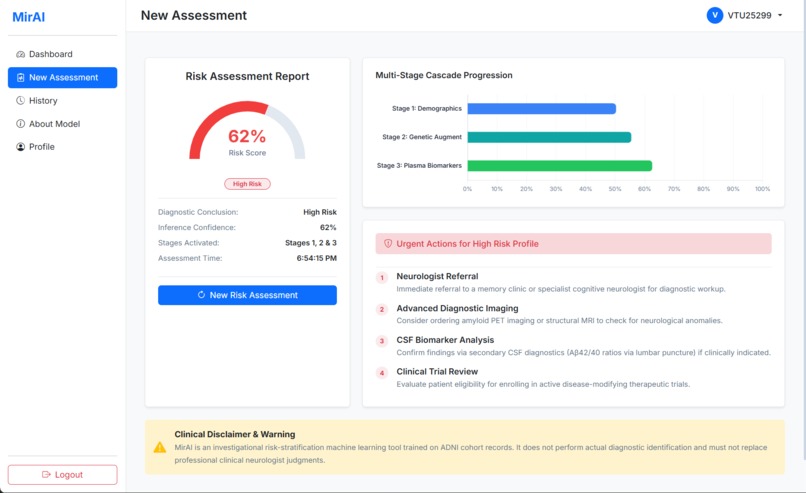Click the New Assessment page header
Screen dimensions: 806x493
(194, 15)
